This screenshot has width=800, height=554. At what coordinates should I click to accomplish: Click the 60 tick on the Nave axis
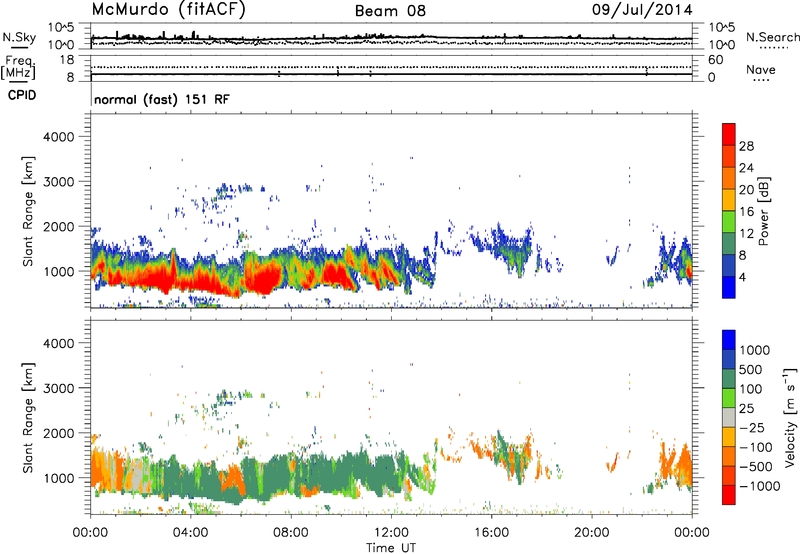716,60
